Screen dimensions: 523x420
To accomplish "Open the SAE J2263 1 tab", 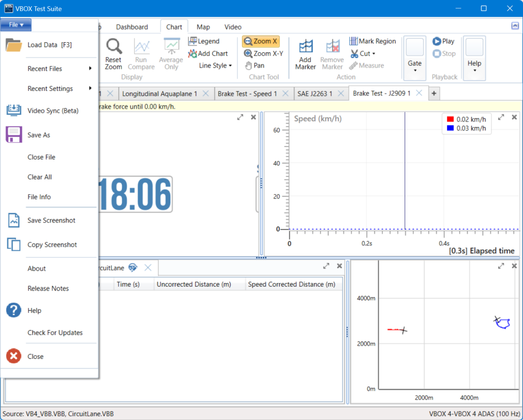I will tap(315, 94).
